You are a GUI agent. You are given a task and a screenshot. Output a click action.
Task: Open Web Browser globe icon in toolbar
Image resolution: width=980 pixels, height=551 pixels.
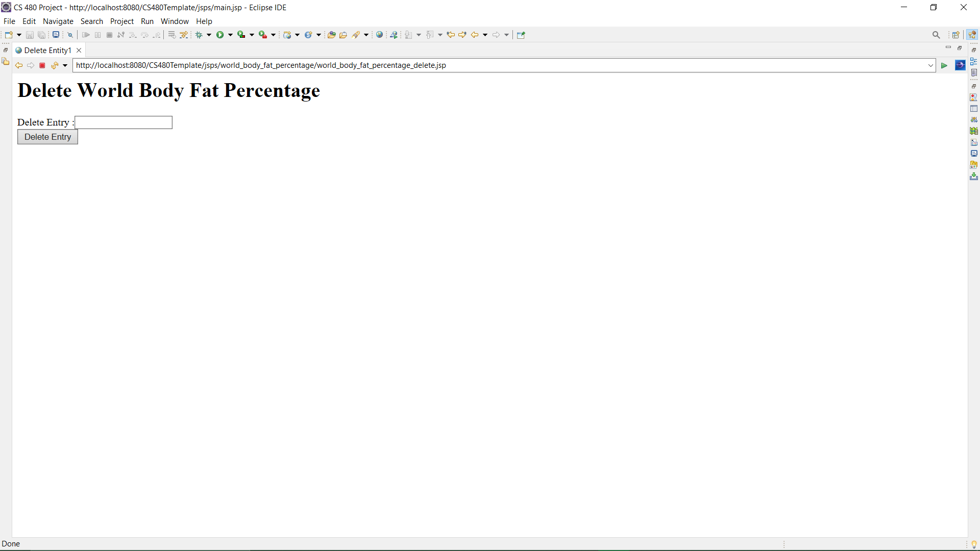tap(379, 35)
